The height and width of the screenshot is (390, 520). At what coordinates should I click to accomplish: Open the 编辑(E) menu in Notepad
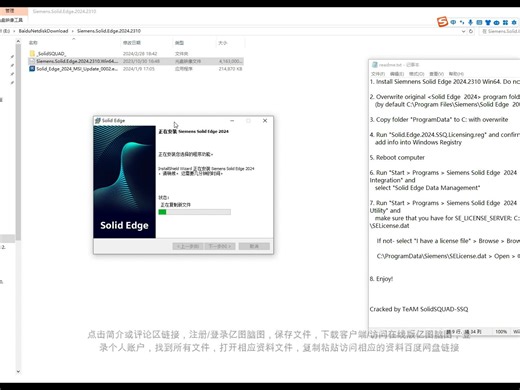pos(397,74)
